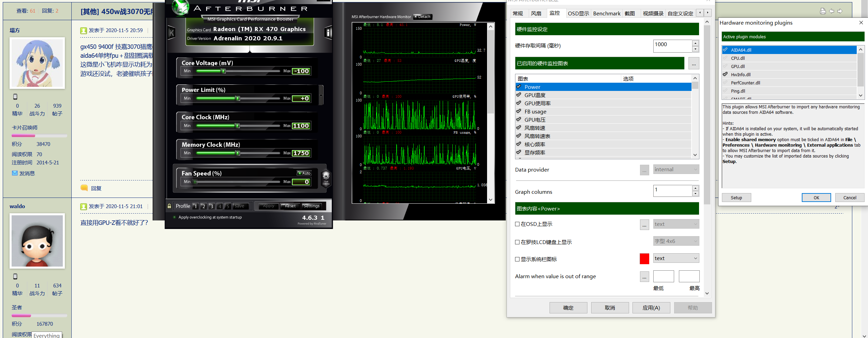Image resolution: width=868 pixels, height=338 pixels.
Task: Click the Core Voltage slider handle
Action: click(x=224, y=71)
